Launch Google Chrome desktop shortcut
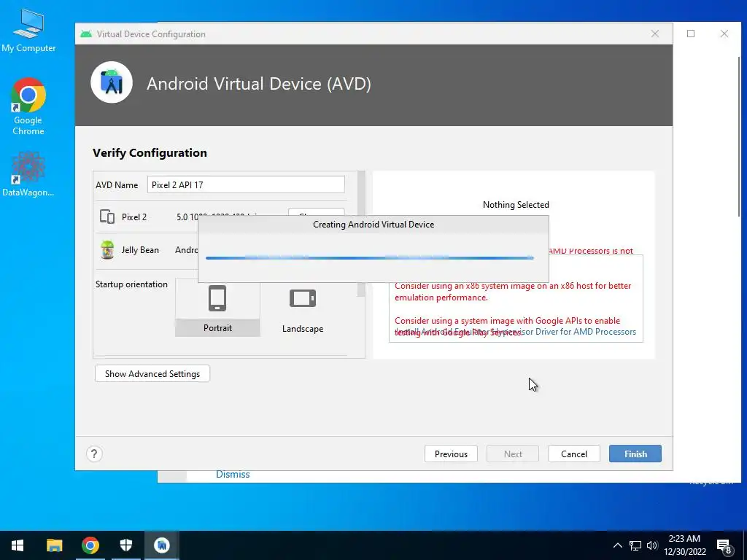Viewport: 747px width, 560px height. (x=28, y=106)
